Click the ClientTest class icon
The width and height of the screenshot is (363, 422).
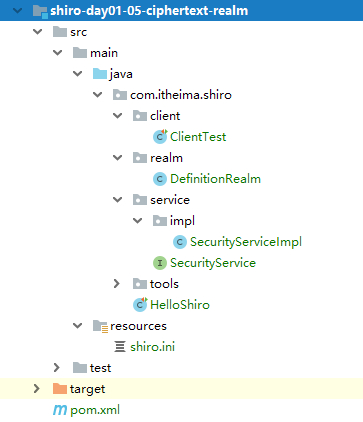coord(160,137)
